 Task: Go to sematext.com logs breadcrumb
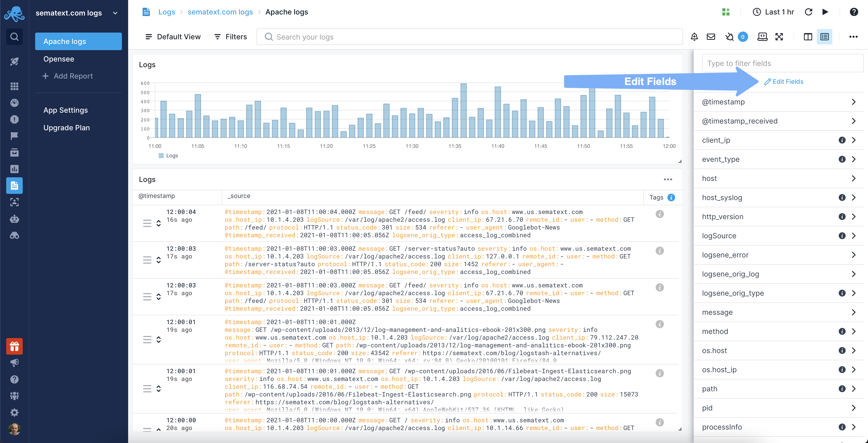tap(220, 12)
